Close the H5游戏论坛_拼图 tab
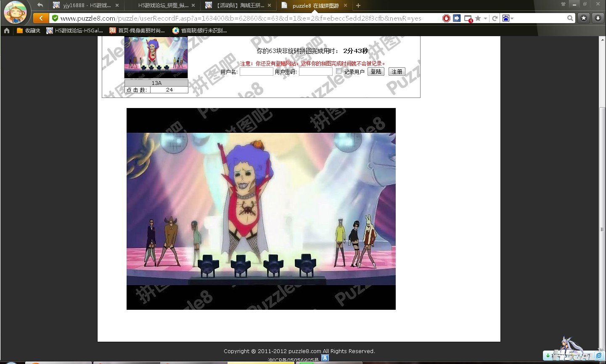 (x=193, y=5)
